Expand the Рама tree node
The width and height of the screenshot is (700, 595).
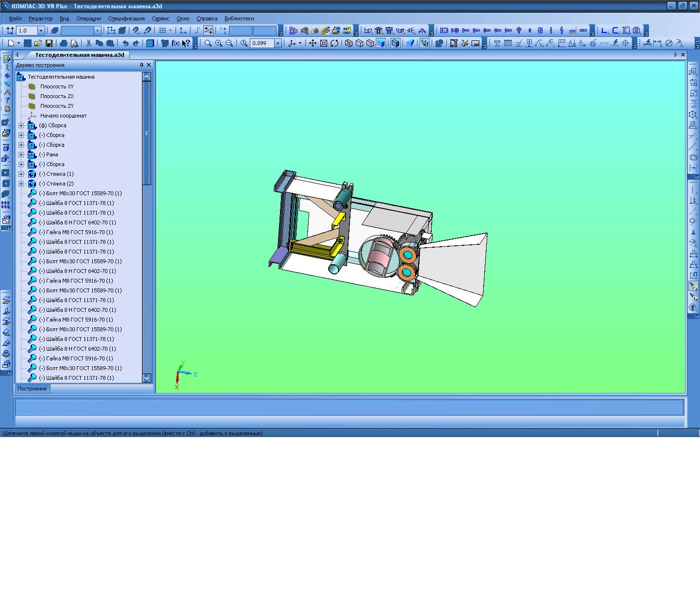(x=21, y=154)
